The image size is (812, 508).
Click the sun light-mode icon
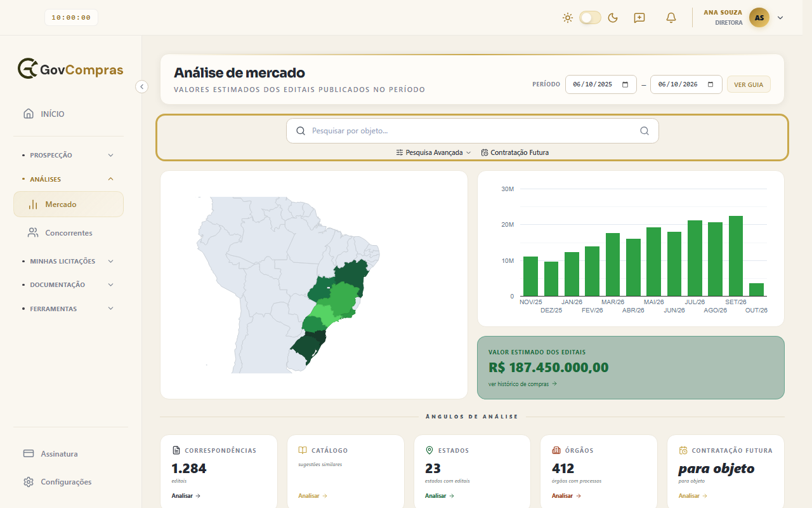click(568, 18)
